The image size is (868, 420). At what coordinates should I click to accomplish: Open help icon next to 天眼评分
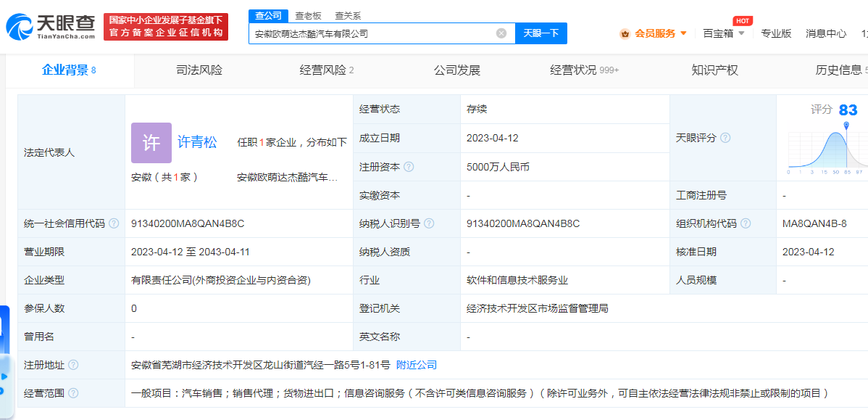point(725,138)
